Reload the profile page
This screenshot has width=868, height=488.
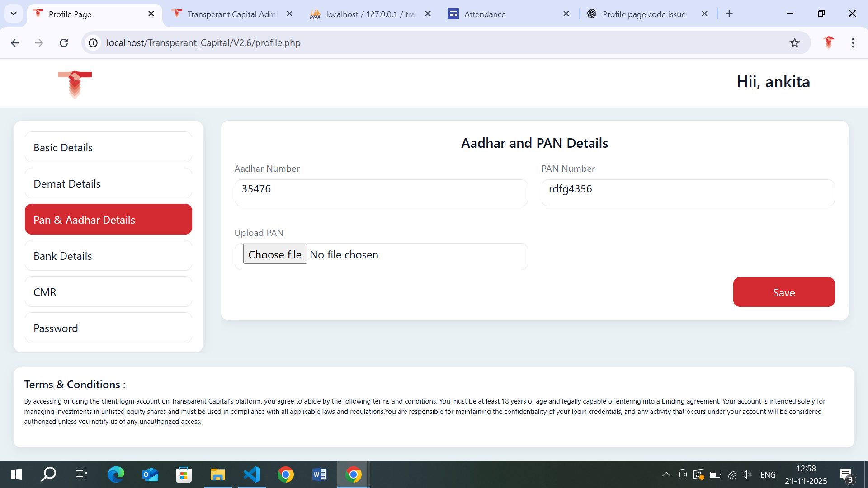point(64,43)
